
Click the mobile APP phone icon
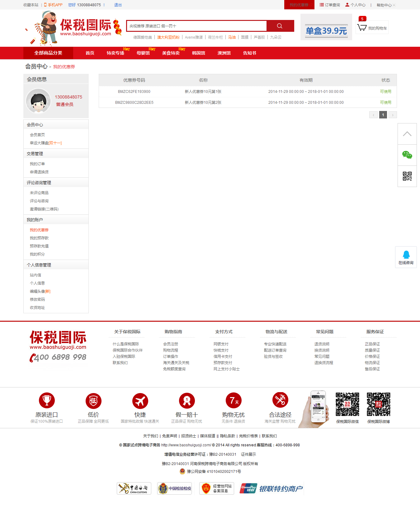pyautogui.click(x=45, y=5)
